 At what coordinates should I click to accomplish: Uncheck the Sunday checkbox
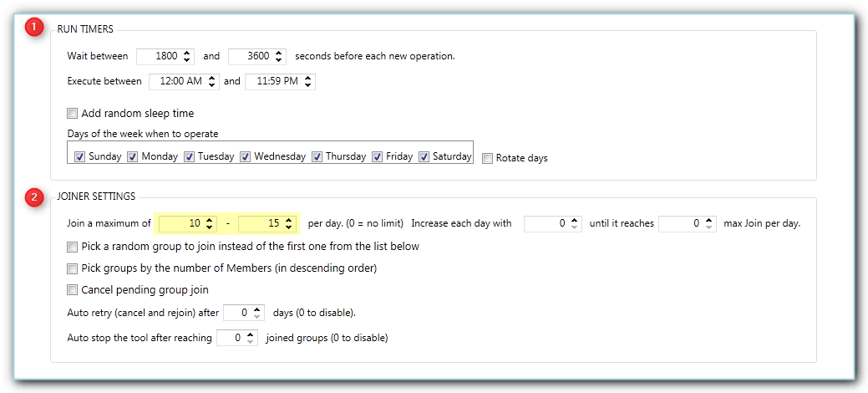[x=80, y=156]
